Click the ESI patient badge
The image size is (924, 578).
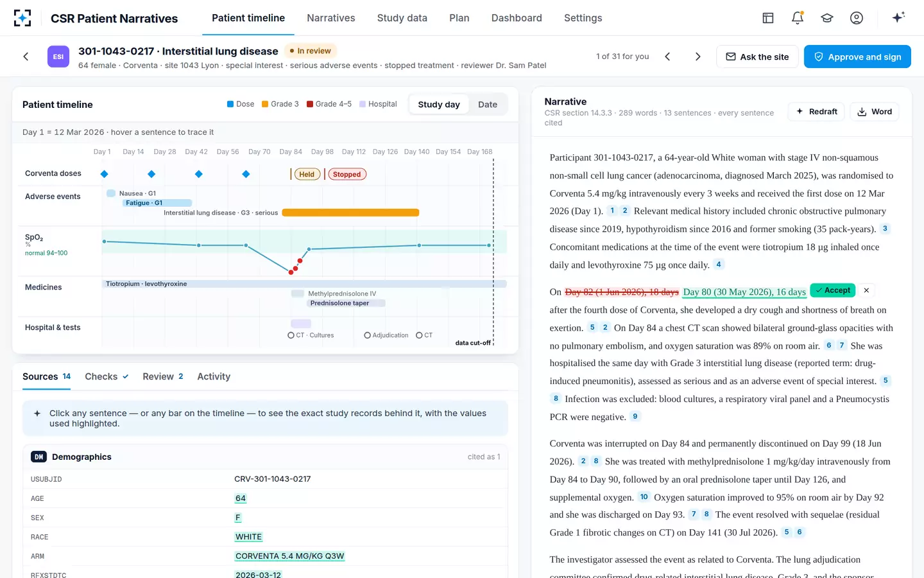58,57
